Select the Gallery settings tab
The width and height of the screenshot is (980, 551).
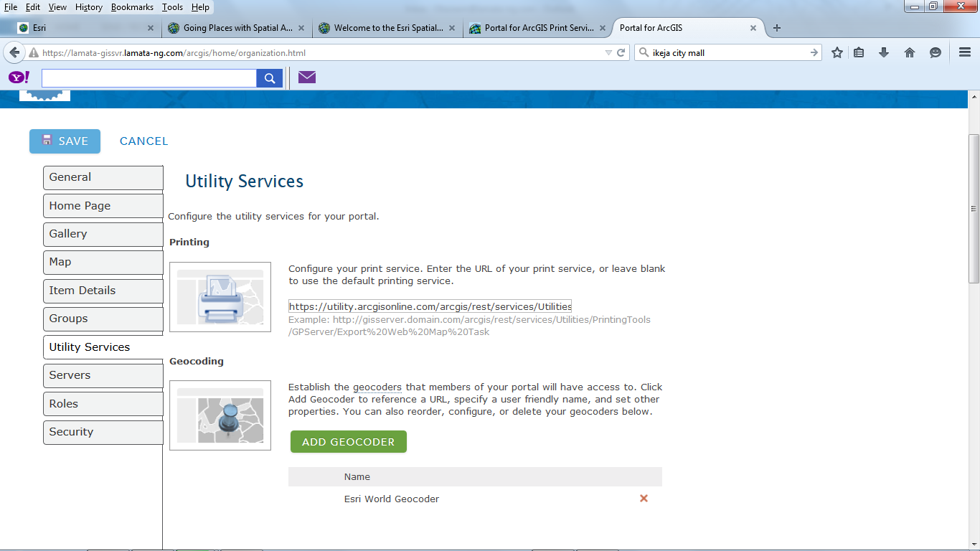click(103, 234)
